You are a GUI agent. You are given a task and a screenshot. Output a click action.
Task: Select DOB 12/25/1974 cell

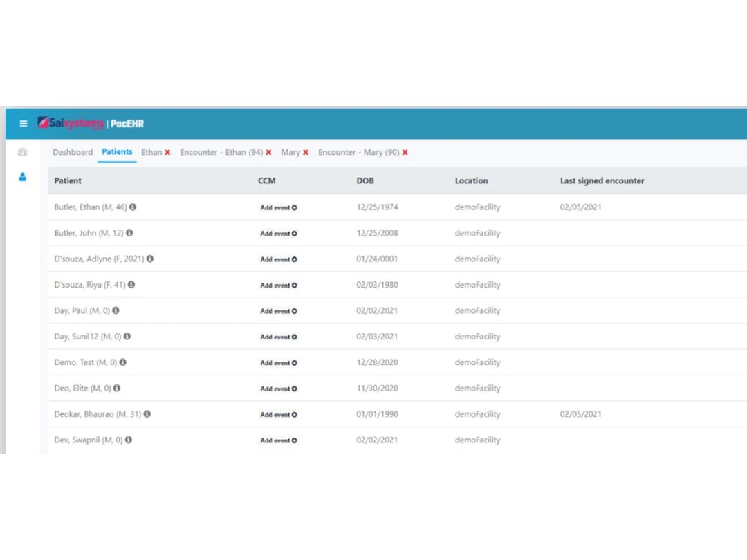377,207
